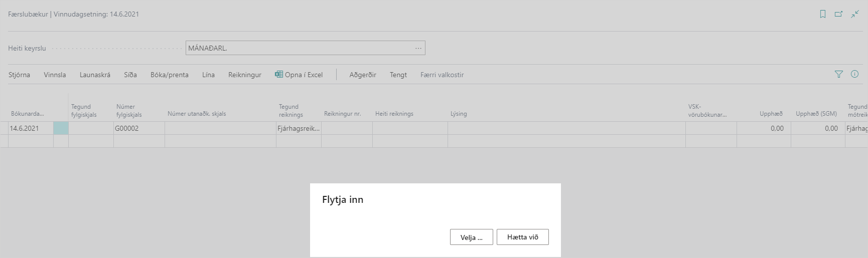Open the Tengt menu
Image resolution: width=868 pixels, height=258 pixels.
(x=398, y=75)
